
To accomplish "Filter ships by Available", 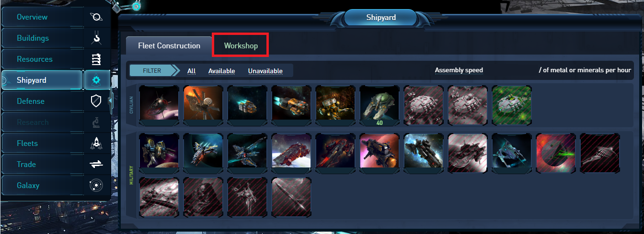I will tap(221, 71).
